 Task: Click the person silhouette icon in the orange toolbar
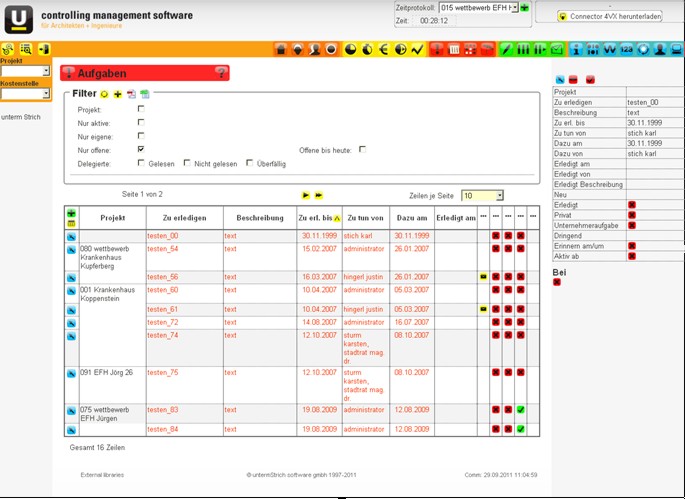pos(314,49)
